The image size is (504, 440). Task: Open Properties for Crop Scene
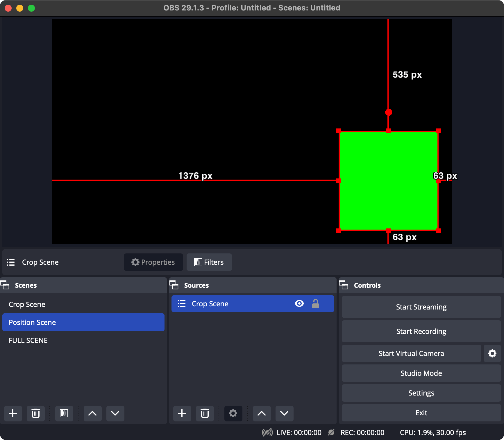click(x=153, y=262)
